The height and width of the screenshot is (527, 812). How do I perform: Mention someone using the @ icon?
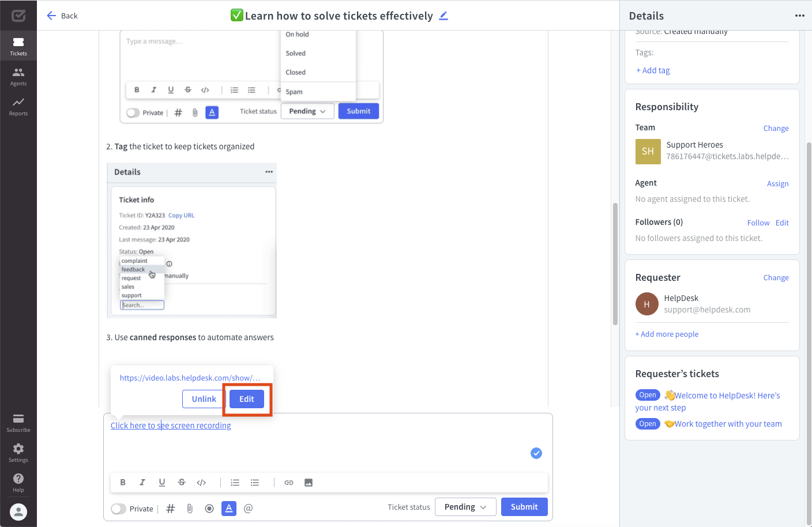click(x=249, y=509)
